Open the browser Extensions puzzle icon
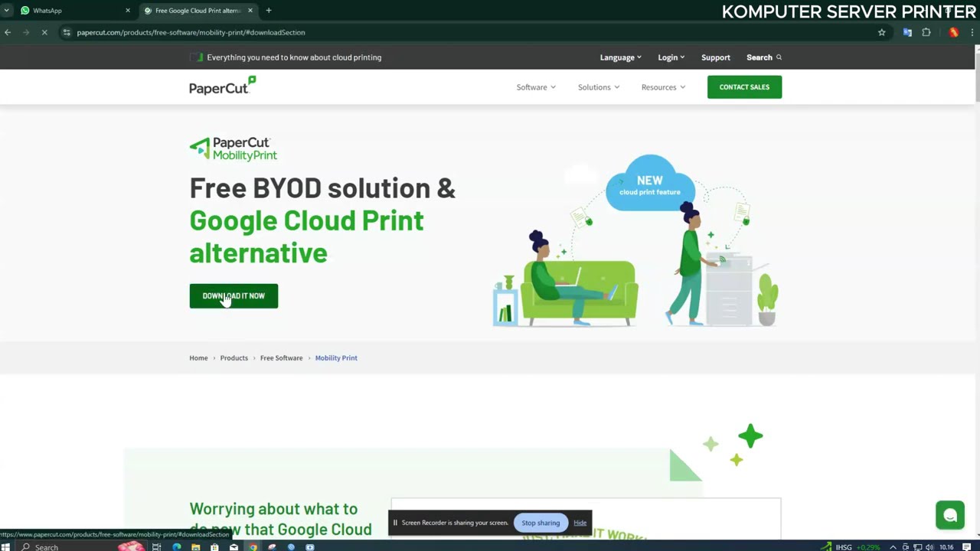The width and height of the screenshot is (980, 551). coord(926,32)
